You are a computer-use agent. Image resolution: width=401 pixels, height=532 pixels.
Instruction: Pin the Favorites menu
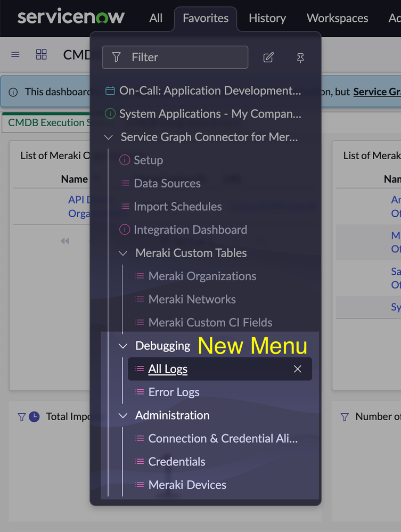coord(300,58)
